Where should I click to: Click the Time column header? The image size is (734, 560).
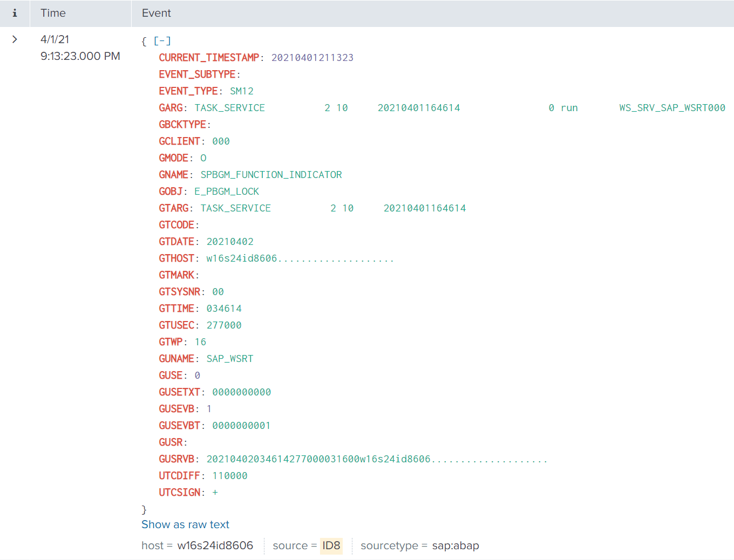pyautogui.click(x=53, y=13)
